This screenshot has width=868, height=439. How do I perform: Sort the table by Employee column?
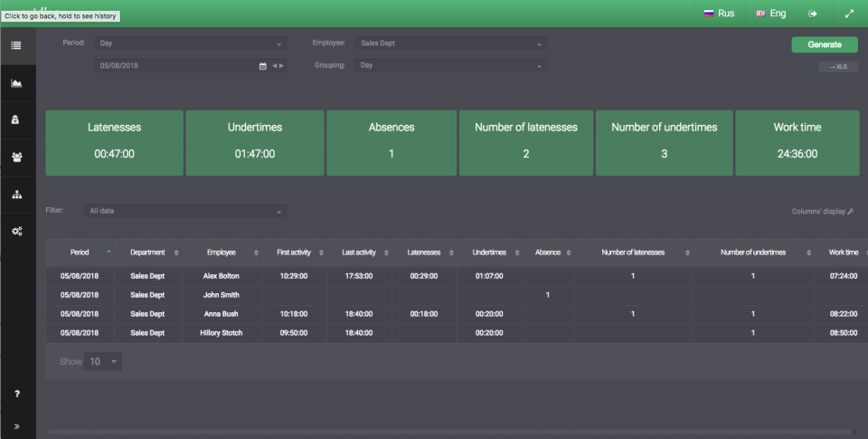tap(222, 253)
